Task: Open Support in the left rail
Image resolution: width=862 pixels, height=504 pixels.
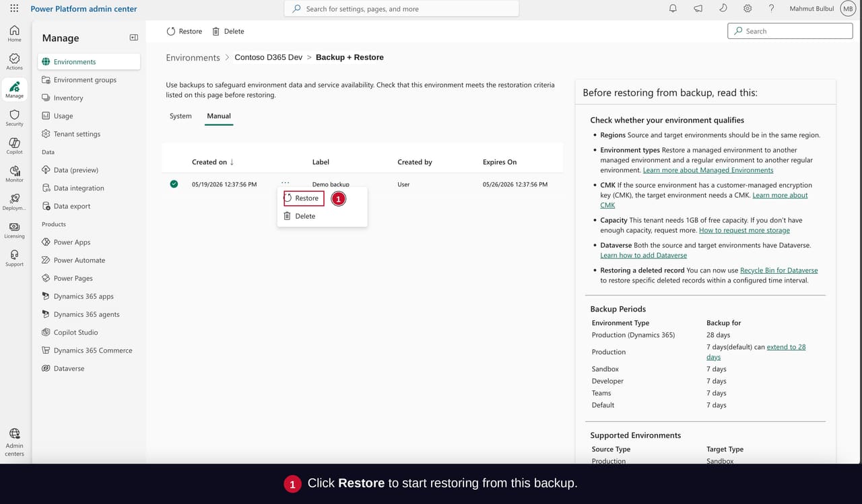Action: 14,258
